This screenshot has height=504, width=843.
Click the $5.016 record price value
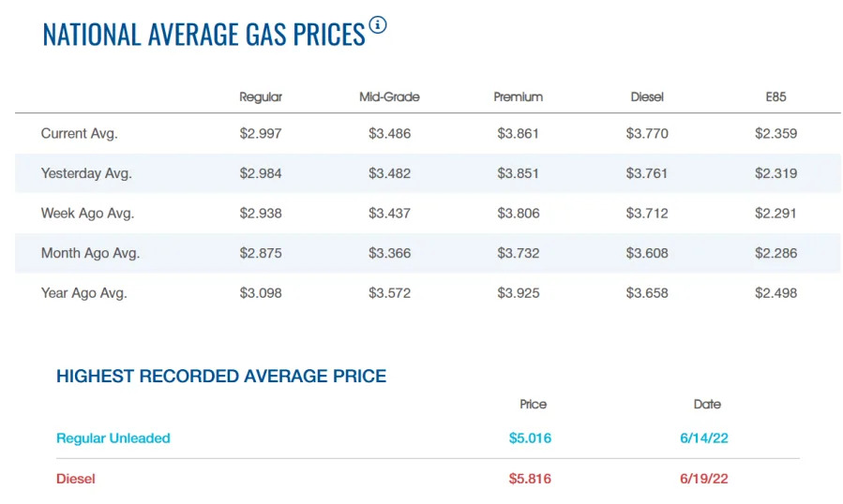[530, 438]
